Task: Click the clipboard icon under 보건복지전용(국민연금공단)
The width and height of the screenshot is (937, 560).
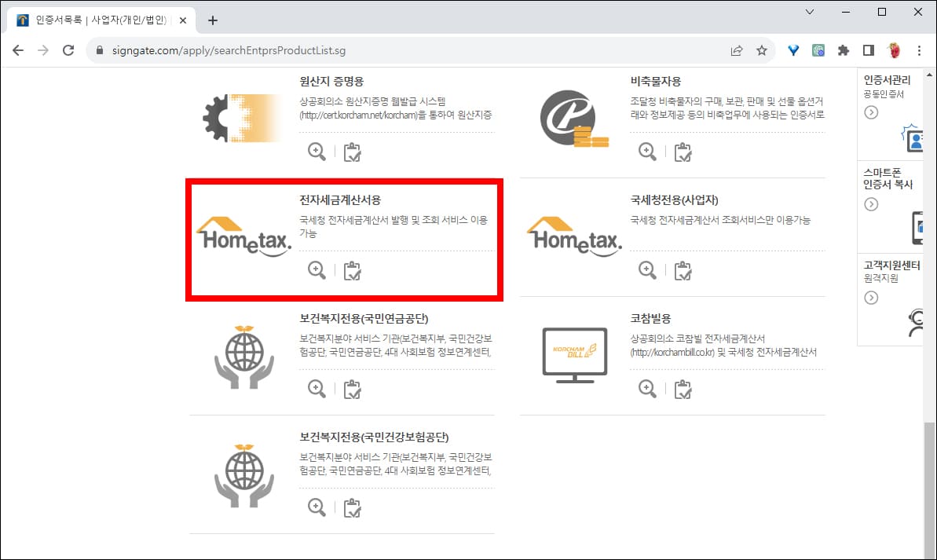Action: (352, 388)
